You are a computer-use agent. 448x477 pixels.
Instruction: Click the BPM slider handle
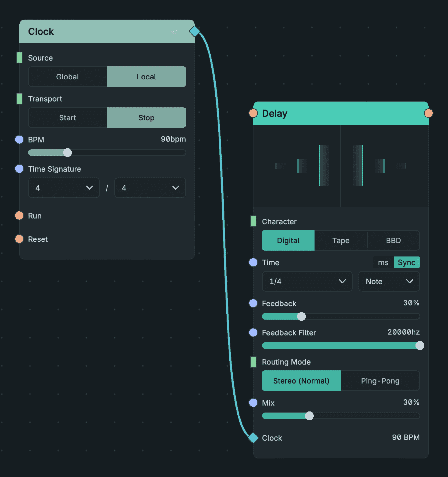67,153
